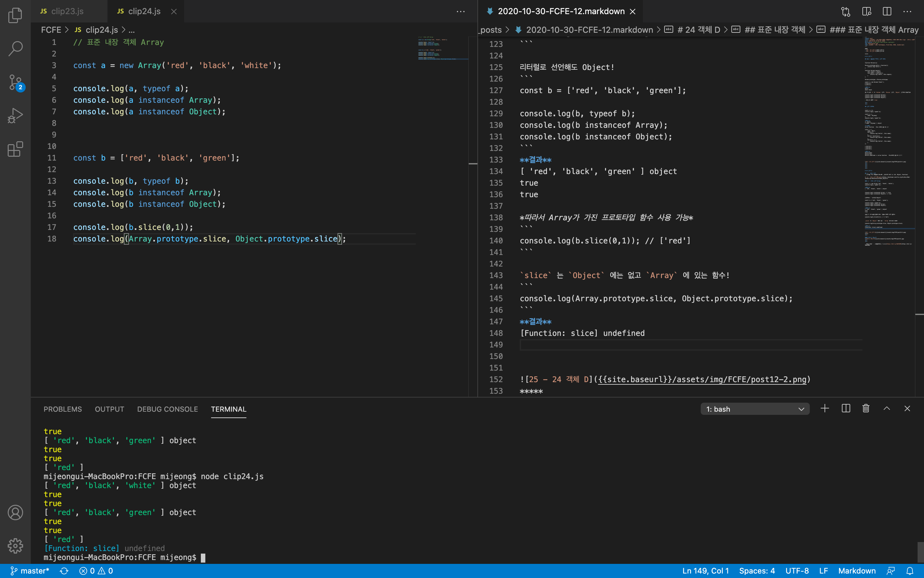Click the LF end-of-line selector
Viewport: 924px width, 578px height.
824,571
